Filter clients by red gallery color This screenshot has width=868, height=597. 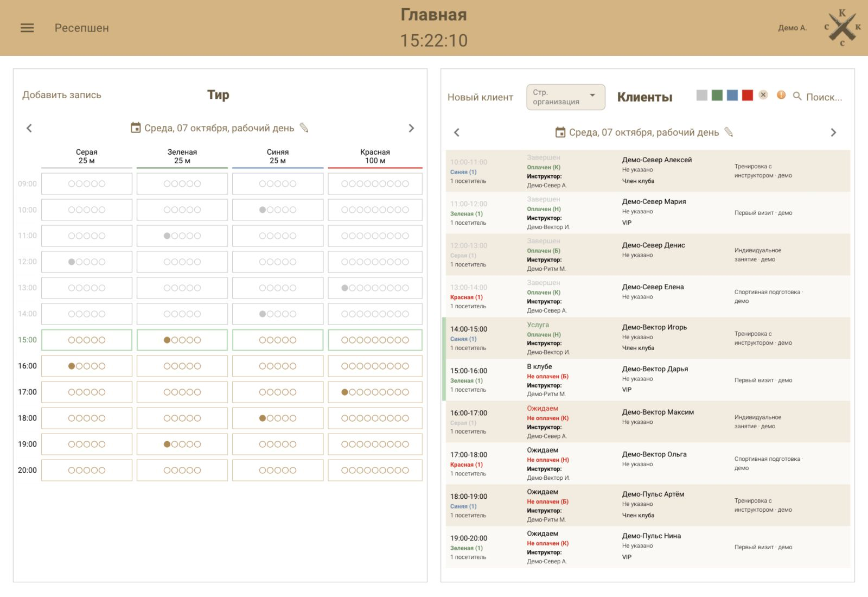(748, 96)
